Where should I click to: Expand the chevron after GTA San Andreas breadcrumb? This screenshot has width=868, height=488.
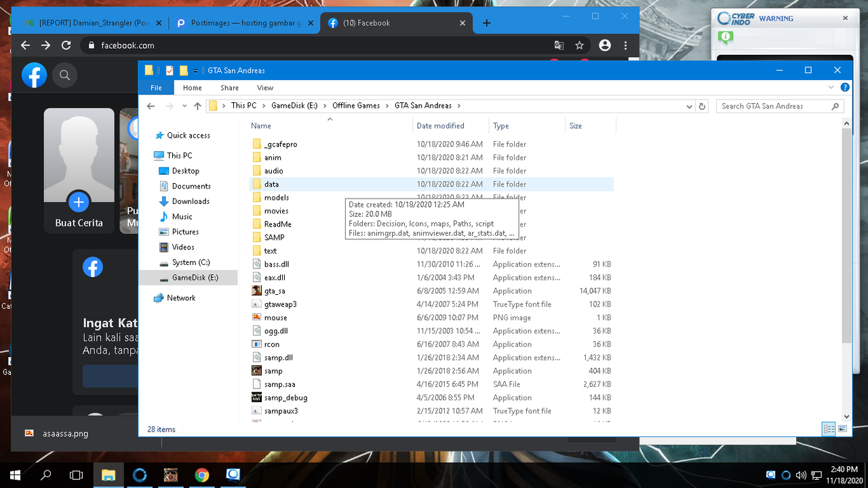point(459,106)
